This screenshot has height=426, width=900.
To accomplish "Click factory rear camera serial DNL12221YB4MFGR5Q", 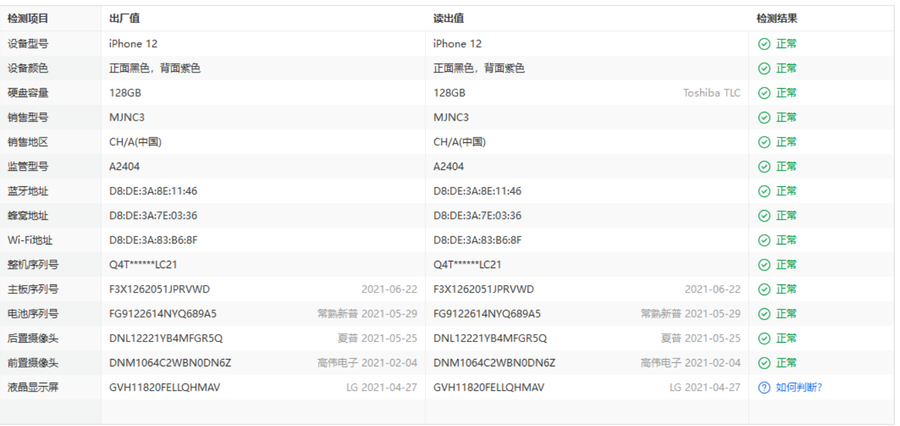I will (x=166, y=339).
